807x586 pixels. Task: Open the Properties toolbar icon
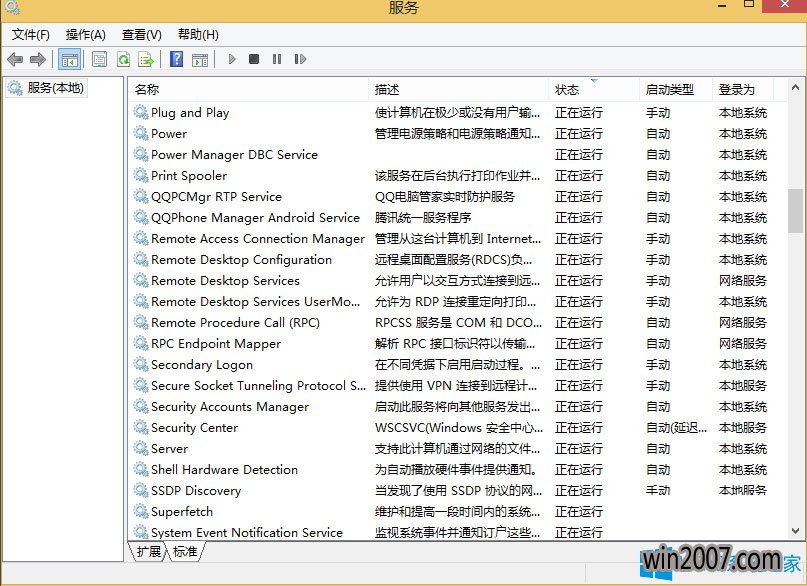[99, 60]
